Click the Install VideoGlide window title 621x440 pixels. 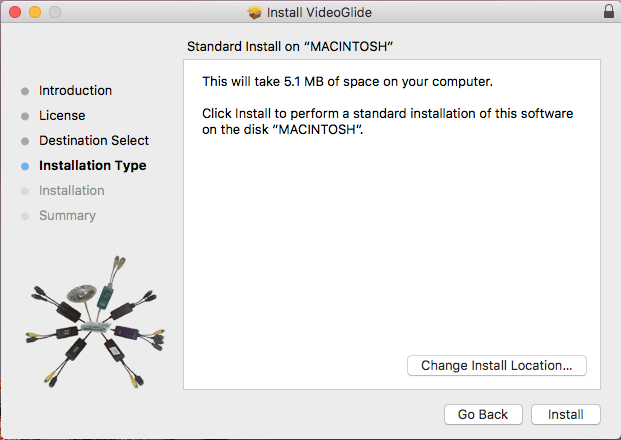tap(318, 13)
